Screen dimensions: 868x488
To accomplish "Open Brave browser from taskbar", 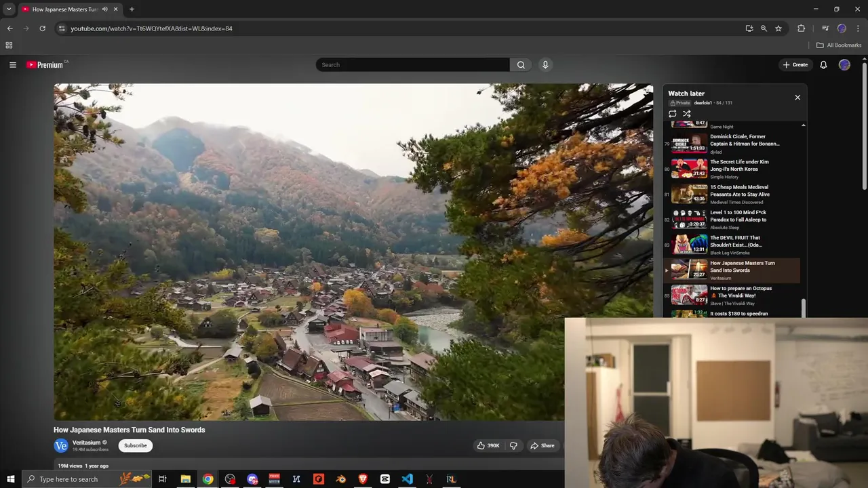I will tap(363, 479).
